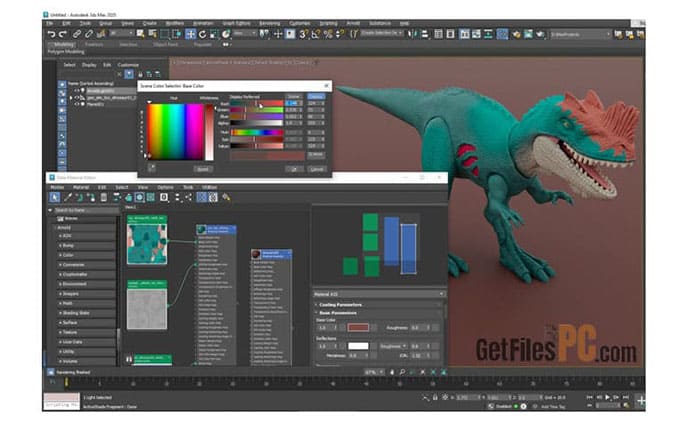Click the Pick Material eyedropper in Slate editor
700x433 pixels.
(x=68, y=197)
